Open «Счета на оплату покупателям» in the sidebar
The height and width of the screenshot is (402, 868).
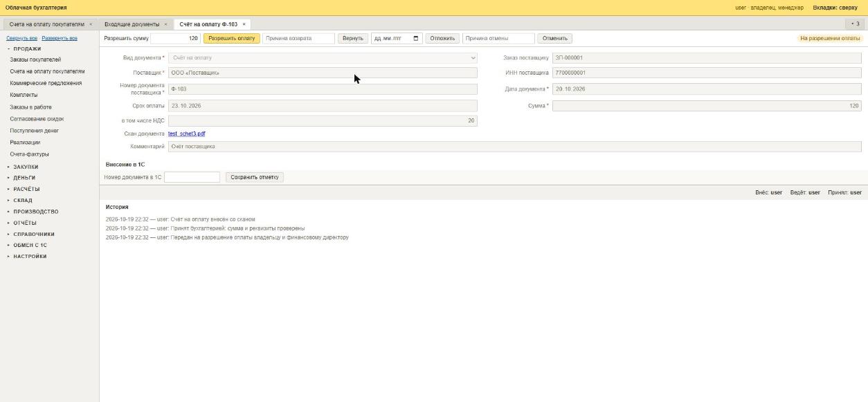[47, 71]
